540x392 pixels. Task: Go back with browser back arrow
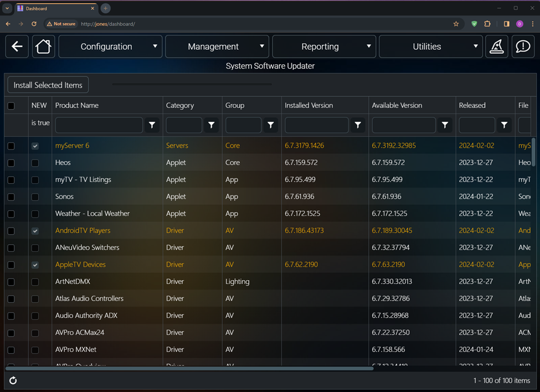pyautogui.click(x=8, y=24)
